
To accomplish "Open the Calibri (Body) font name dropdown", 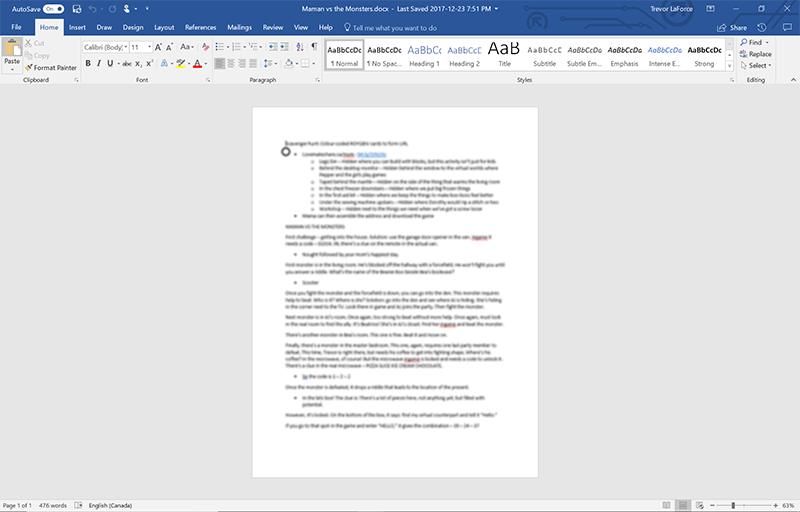I will coord(126,47).
